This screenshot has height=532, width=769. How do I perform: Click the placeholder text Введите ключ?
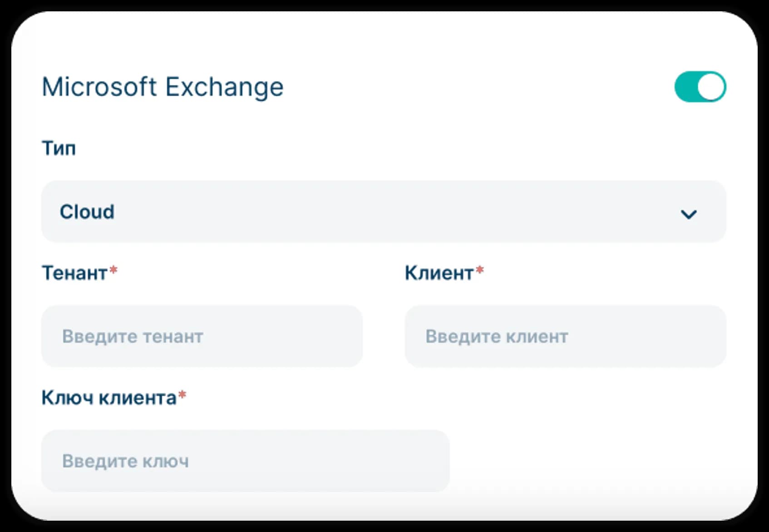pyautogui.click(x=125, y=461)
